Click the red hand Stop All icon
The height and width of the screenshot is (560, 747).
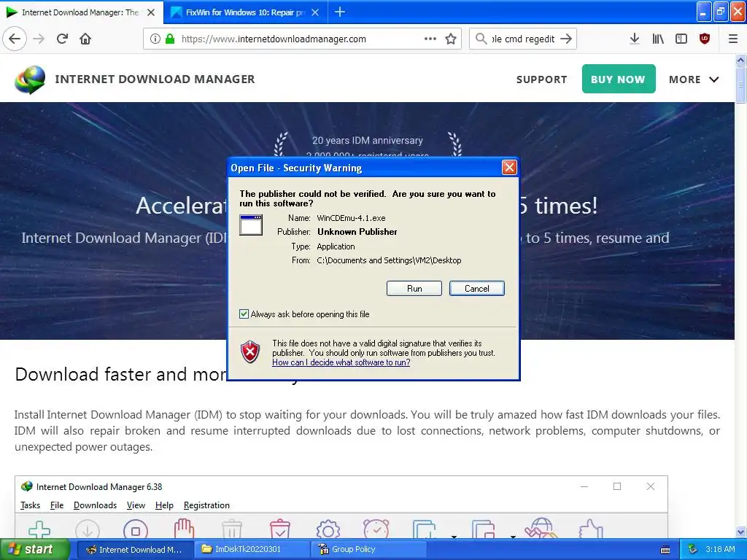[184, 529]
